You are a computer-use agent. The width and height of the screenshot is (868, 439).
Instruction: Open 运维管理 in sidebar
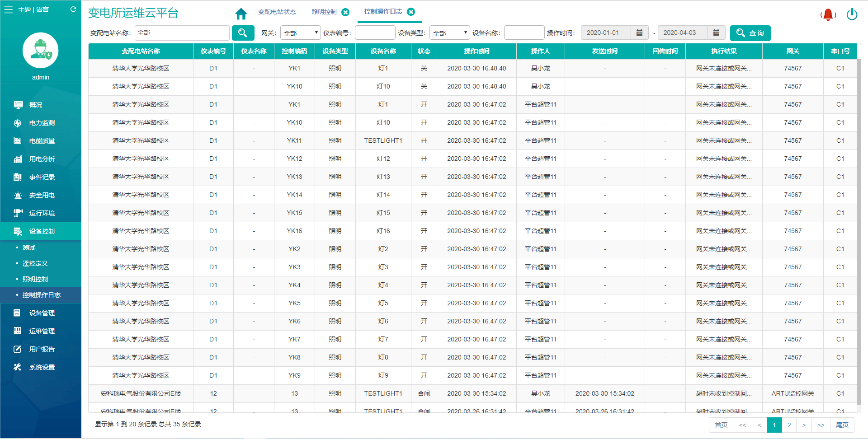tap(41, 331)
